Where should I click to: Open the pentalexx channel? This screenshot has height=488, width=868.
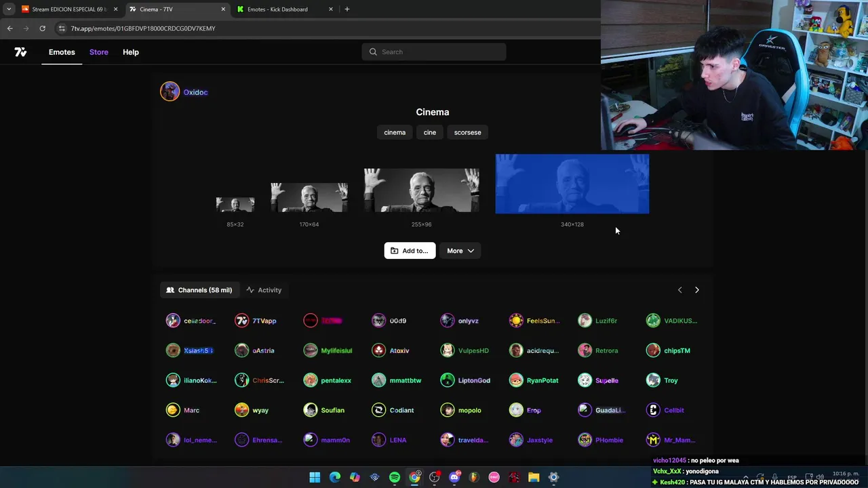coord(328,380)
